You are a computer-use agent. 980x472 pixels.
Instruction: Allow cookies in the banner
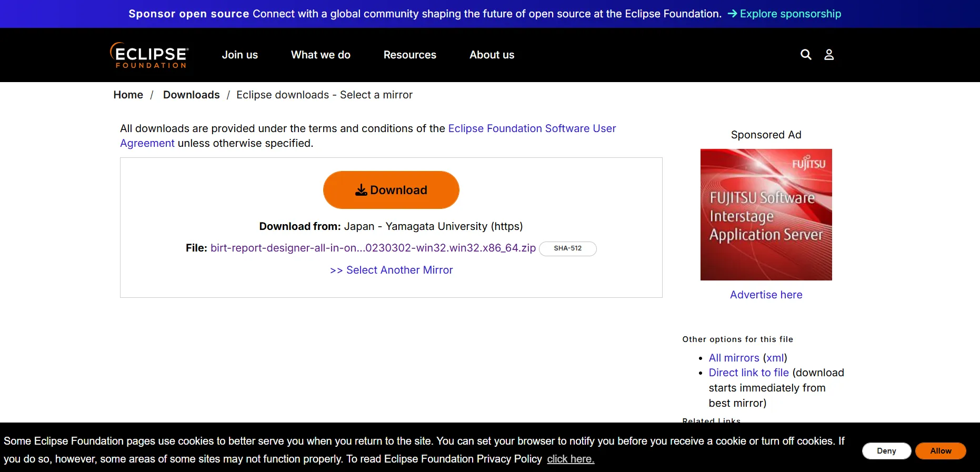941,451
